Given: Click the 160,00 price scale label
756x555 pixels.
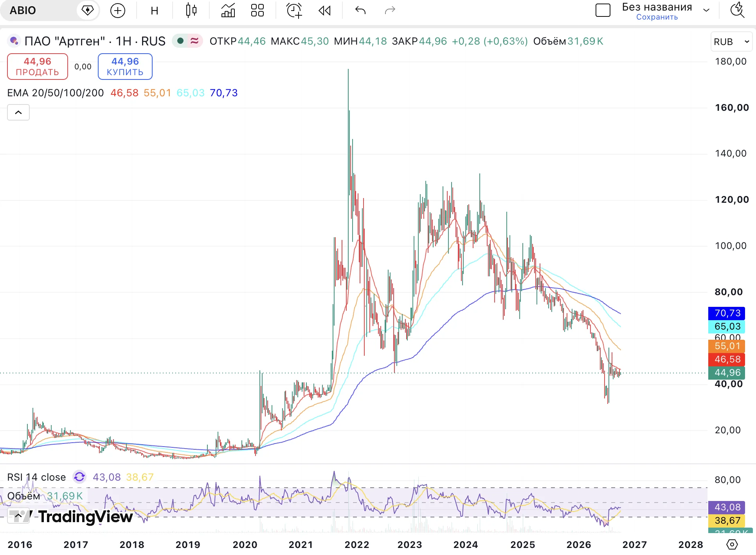Looking at the screenshot, I should click(x=731, y=108).
